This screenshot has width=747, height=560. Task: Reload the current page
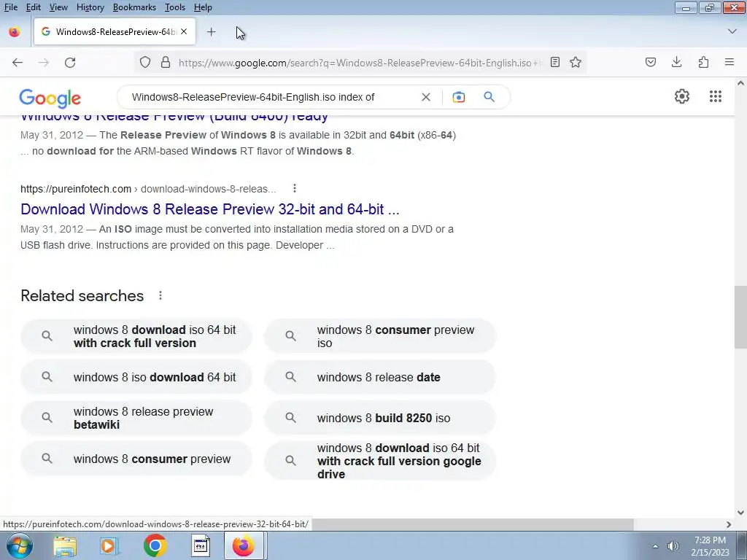click(70, 63)
